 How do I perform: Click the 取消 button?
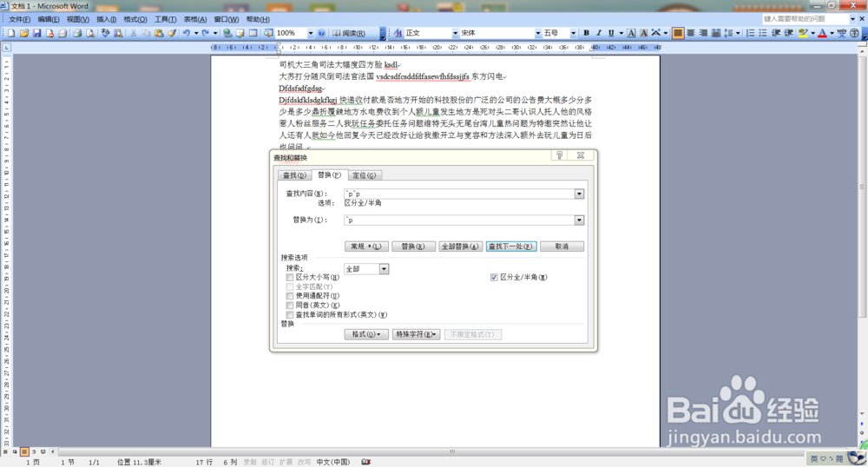coord(562,247)
